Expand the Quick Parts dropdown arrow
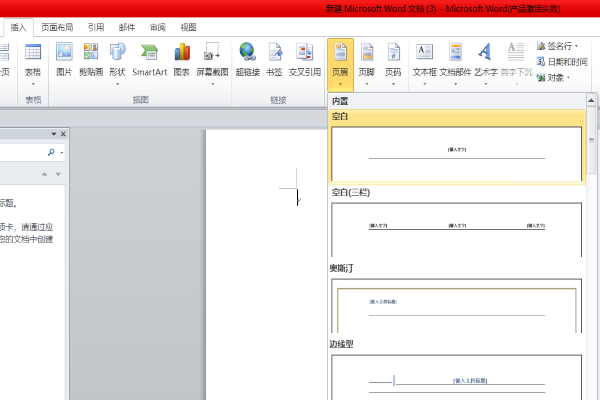 pos(455,84)
